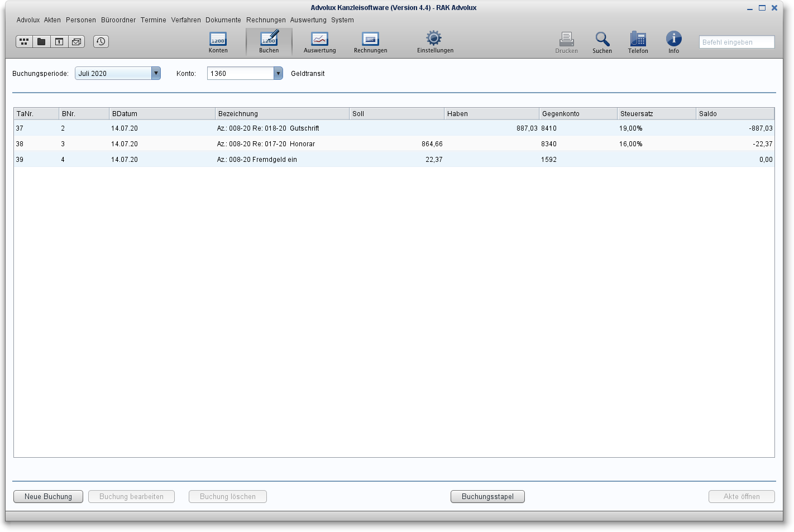This screenshot has width=794, height=532.
Task: Click the Buchung bearbeiten button
Action: pyautogui.click(x=131, y=496)
